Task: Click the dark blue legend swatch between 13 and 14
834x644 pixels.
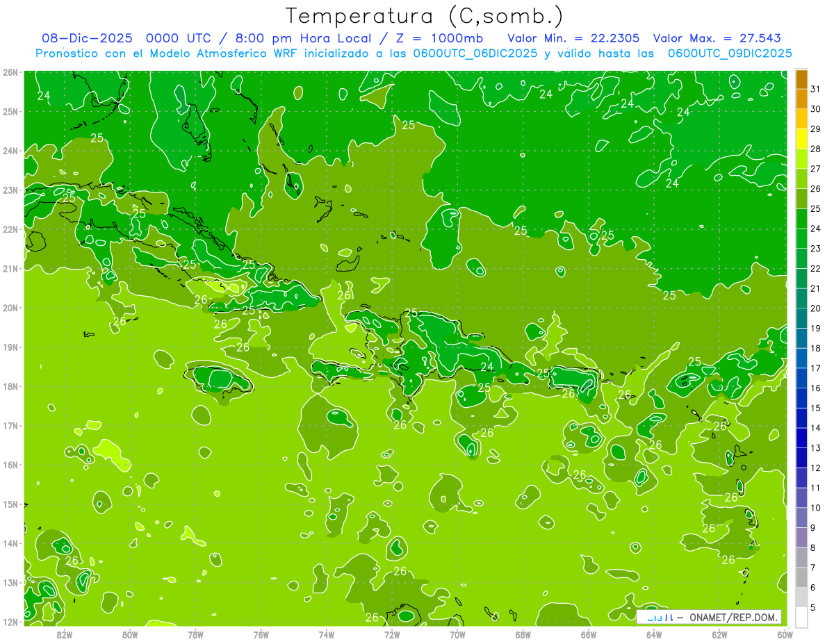Action: (801, 438)
